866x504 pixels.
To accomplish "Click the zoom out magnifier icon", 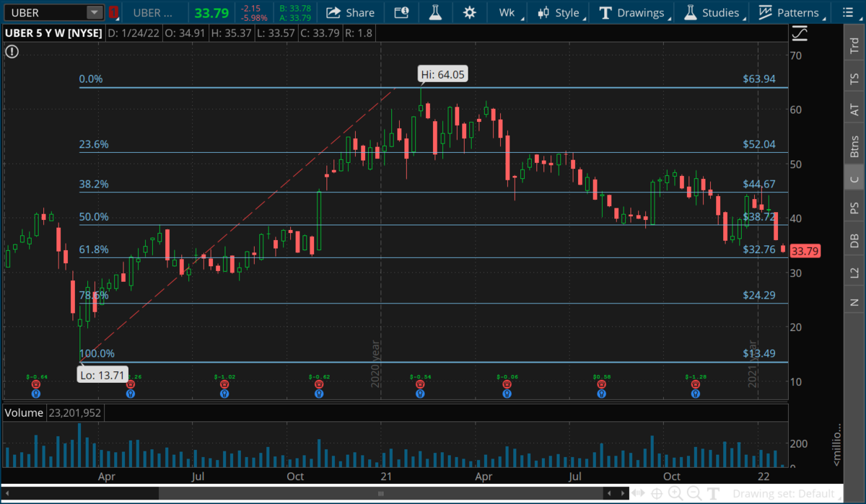I will (x=694, y=493).
